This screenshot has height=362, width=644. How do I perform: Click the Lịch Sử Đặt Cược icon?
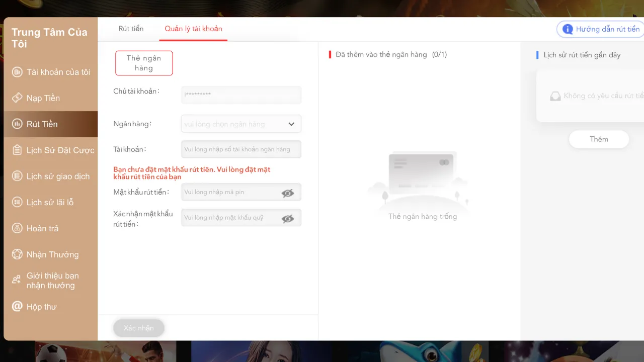pyautogui.click(x=17, y=150)
